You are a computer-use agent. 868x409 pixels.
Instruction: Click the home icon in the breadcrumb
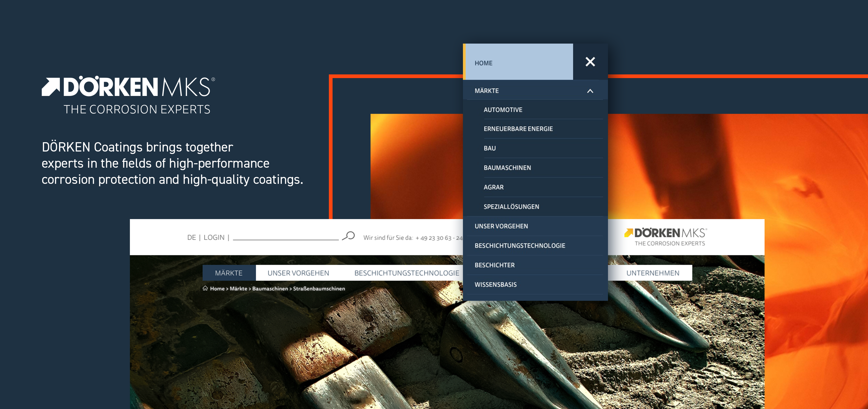point(205,288)
